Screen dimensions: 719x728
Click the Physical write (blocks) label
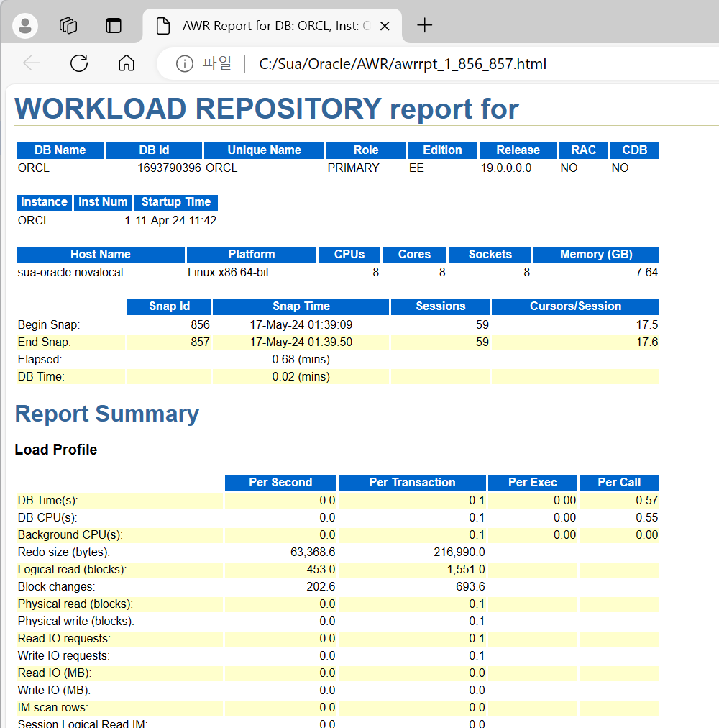pos(75,622)
